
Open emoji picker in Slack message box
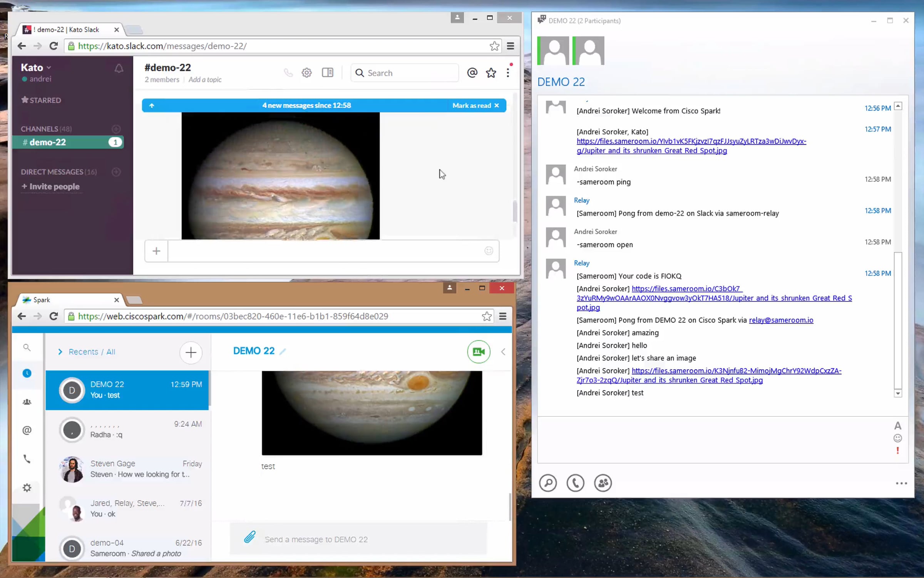coord(489,251)
